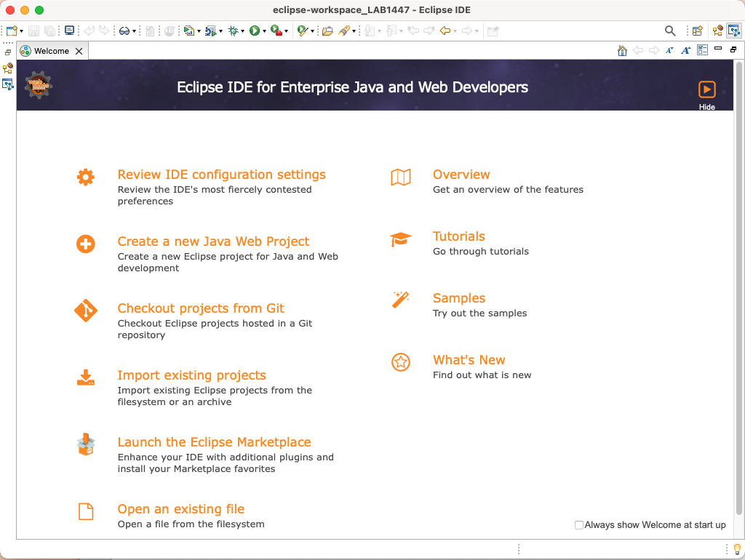Toggle Always show Welcome at start up
The image size is (745, 560).
578,525
